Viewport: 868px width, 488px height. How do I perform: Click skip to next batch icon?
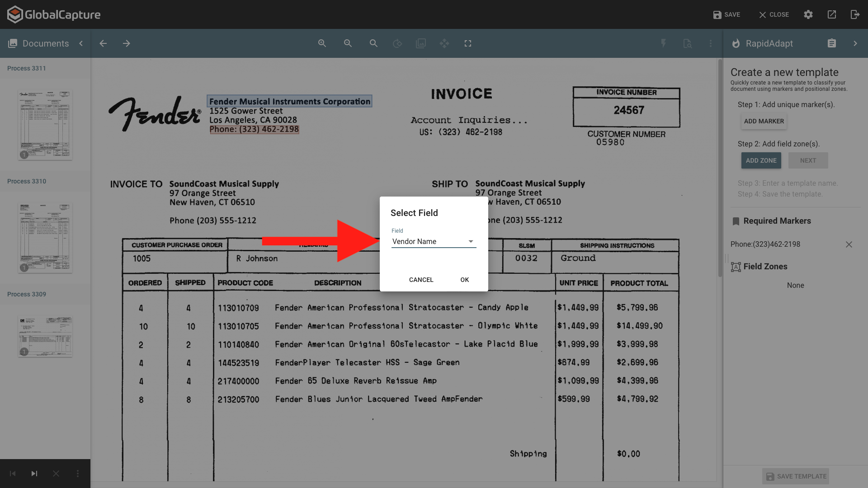[x=34, y=474]
